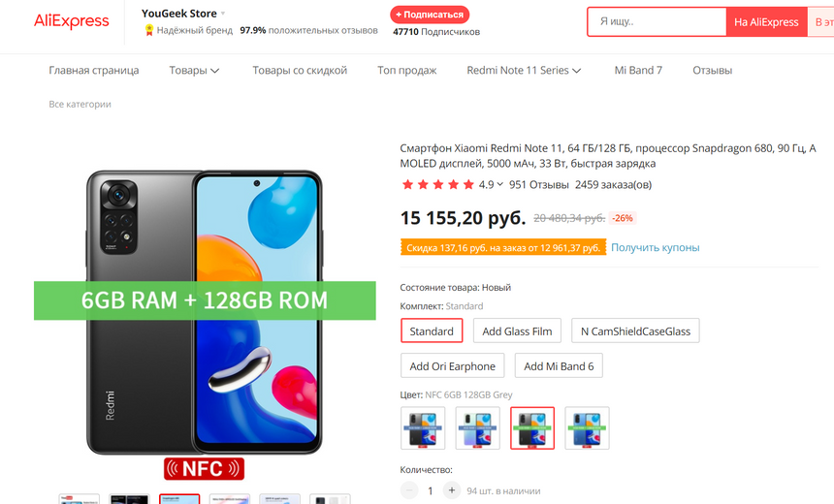Pick the Add Ori Earphone option
The height and width of the screenshot is (504, 834).
[x=452, y=365]
